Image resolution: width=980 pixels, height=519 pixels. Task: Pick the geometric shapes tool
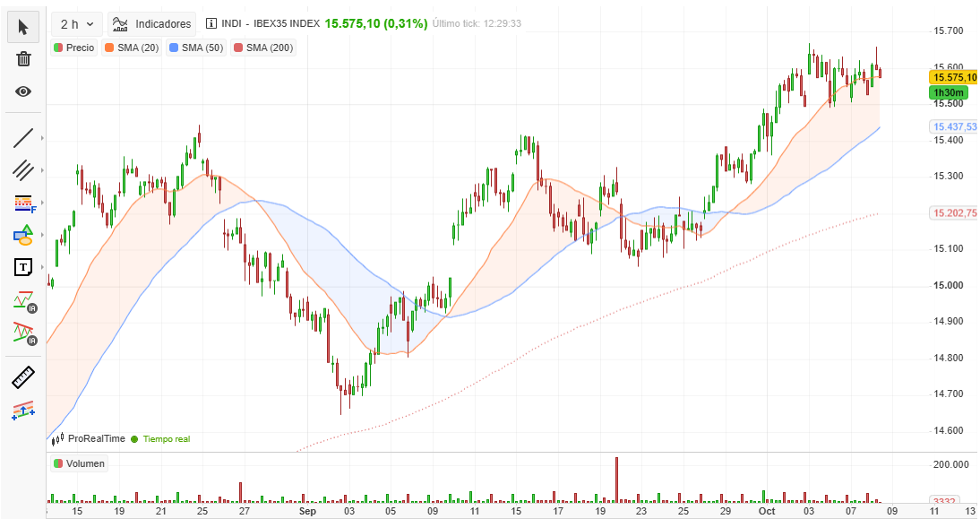(23, 235)
